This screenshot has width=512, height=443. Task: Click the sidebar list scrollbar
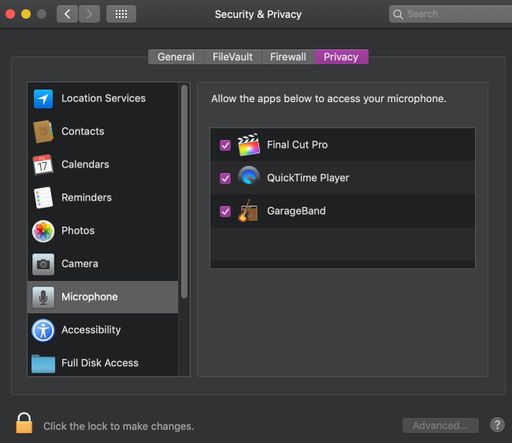(184, 192)
